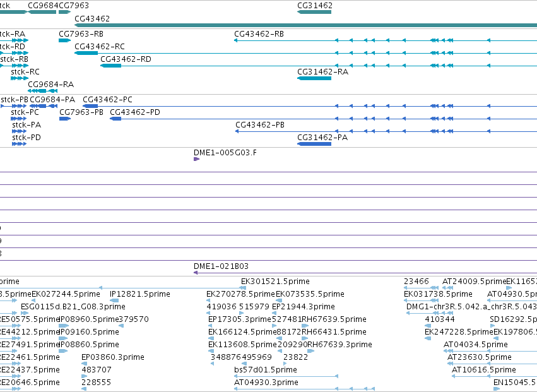537x392 pixels.
Task: Select the EK166124.5prime EST label
Action: pos(242,333)
